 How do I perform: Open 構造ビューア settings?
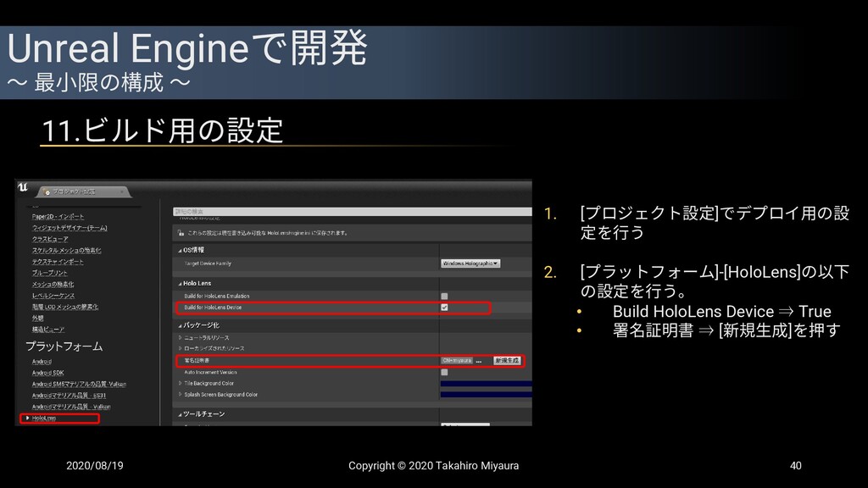pos(48,330)
